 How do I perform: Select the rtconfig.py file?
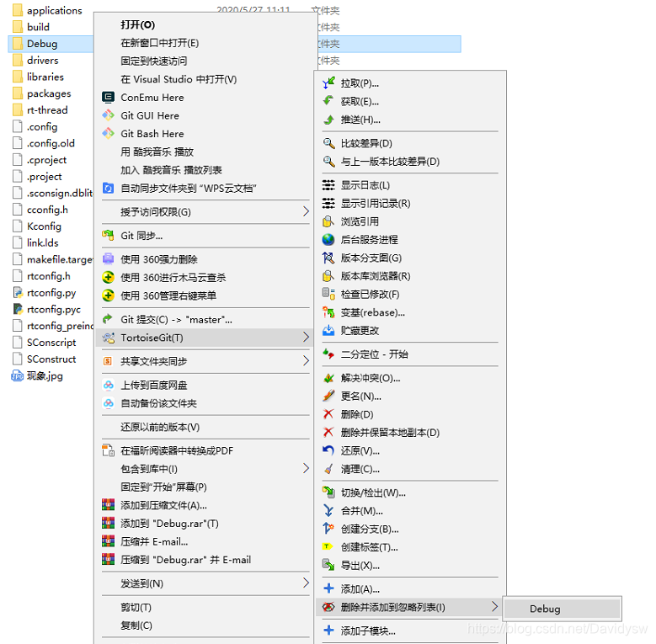click(x=51, y=293)
